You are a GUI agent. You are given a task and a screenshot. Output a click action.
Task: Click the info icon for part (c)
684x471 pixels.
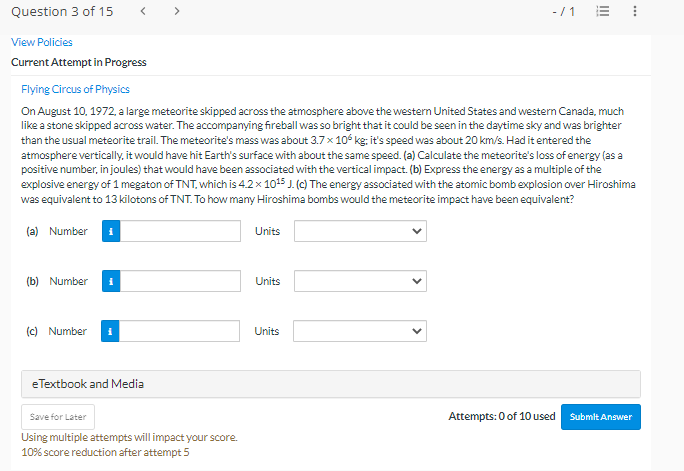110,331
